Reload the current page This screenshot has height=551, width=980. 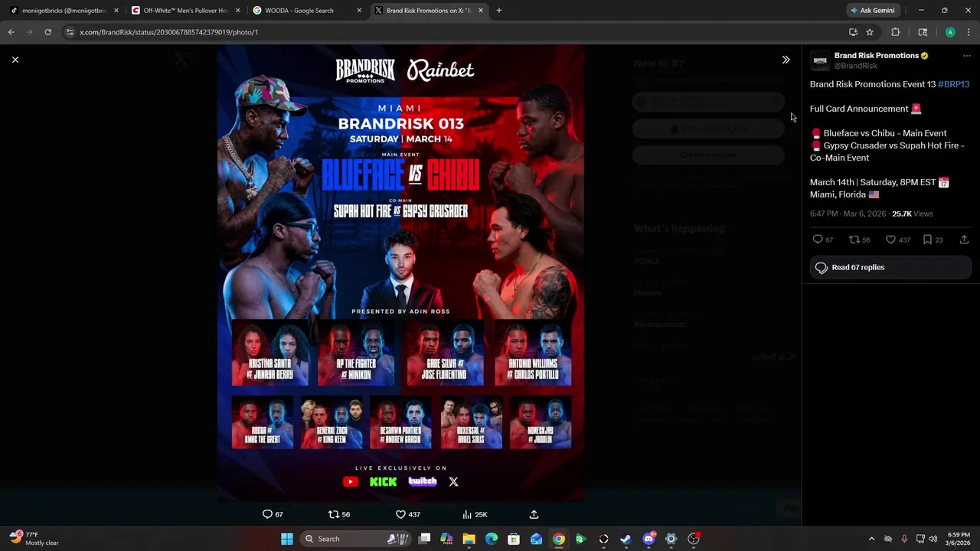[47, 32]
